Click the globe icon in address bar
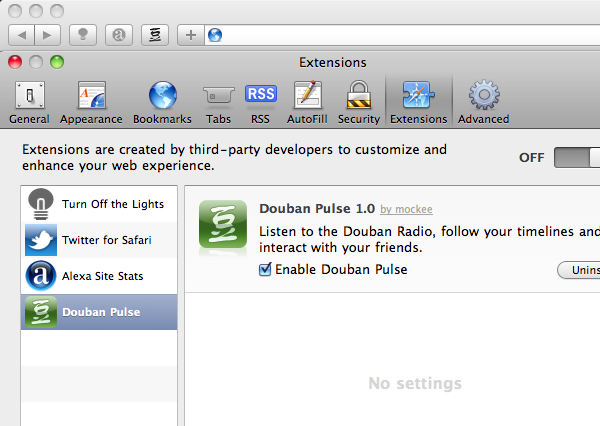Screen dimensions: 600x426 pyautogui.click(x=215, y=35)
